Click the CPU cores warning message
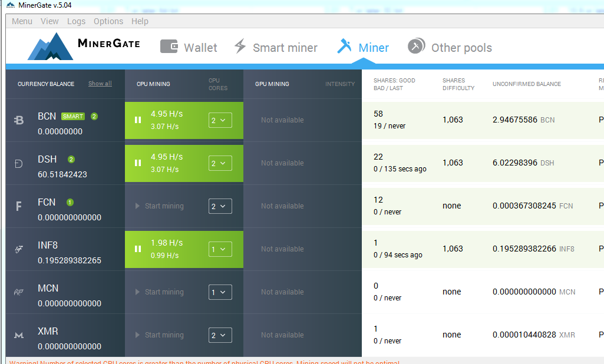Viewport: 604px width, 364px height. pyautogui.click(x=204, y=362)
